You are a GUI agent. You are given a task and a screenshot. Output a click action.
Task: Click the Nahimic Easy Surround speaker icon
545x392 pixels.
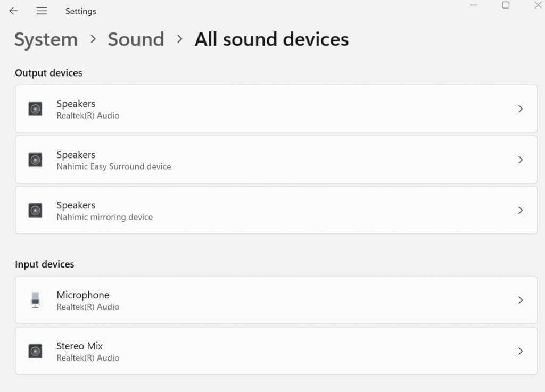35,160
